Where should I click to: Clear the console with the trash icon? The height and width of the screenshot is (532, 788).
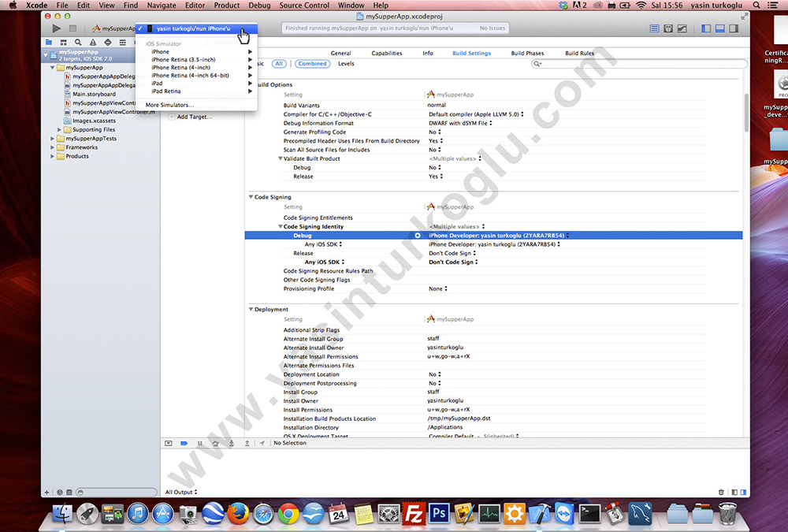721,493
